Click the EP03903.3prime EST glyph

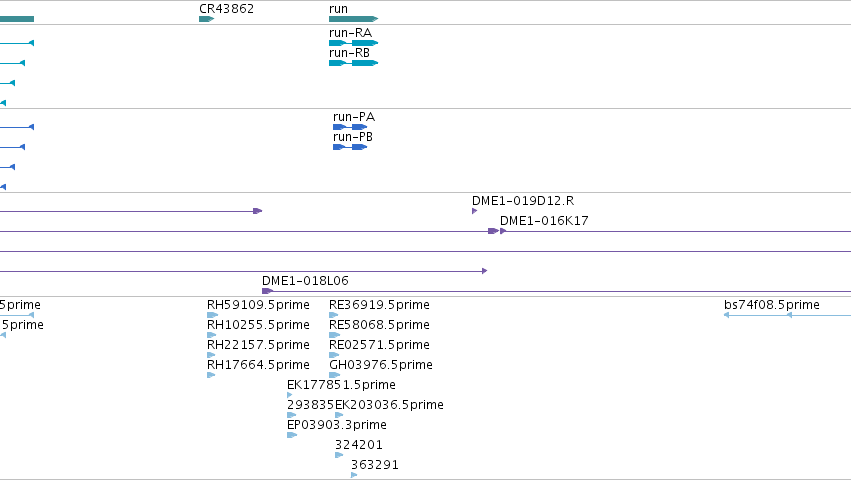tap(292, 435)
